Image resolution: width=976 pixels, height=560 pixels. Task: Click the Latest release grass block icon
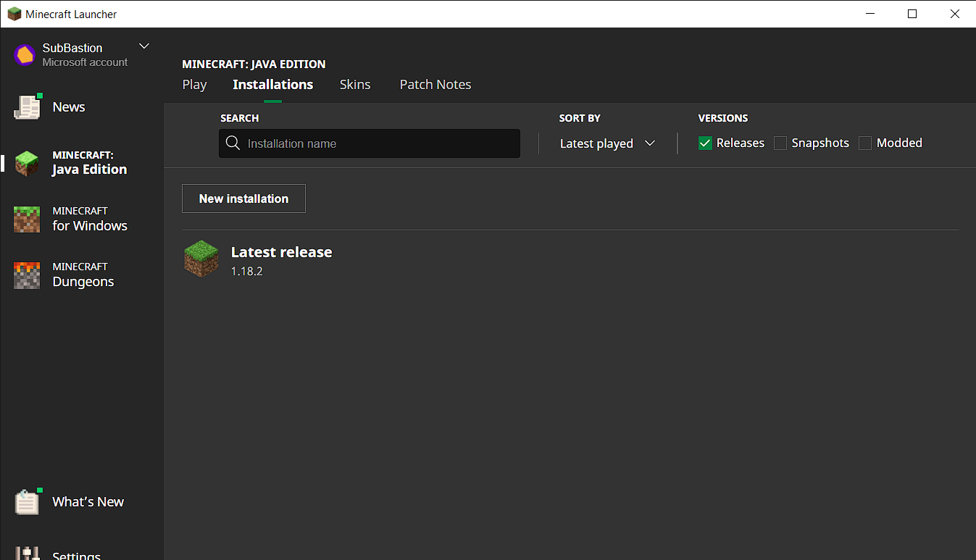click(201, 259)
